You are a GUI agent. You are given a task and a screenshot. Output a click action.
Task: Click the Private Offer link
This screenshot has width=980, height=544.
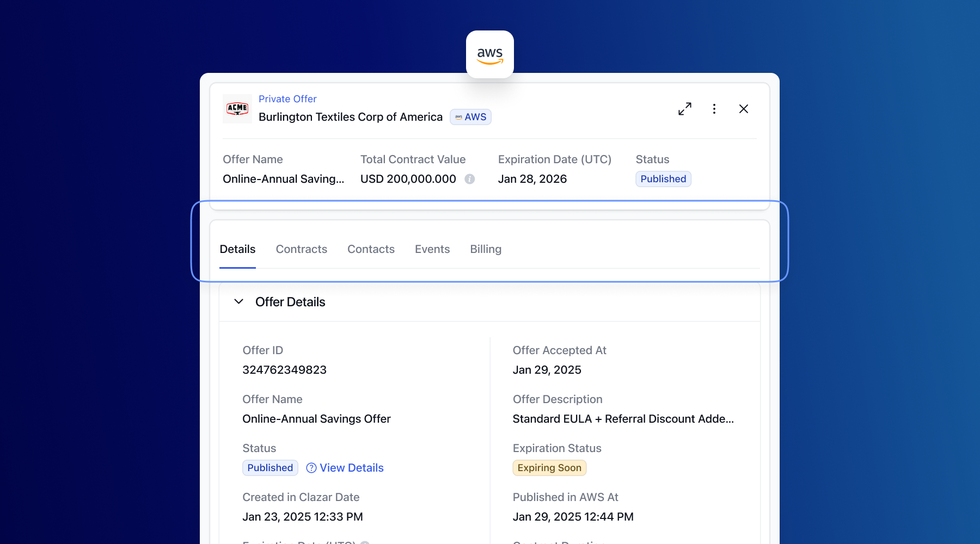pyautogui.click(x=287, y=99)
